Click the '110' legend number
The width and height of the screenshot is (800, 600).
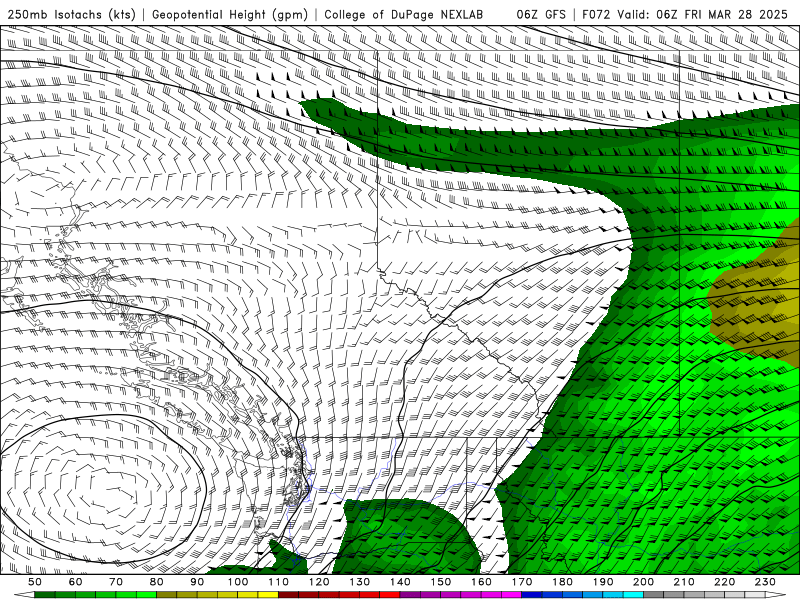coord(278,582)
